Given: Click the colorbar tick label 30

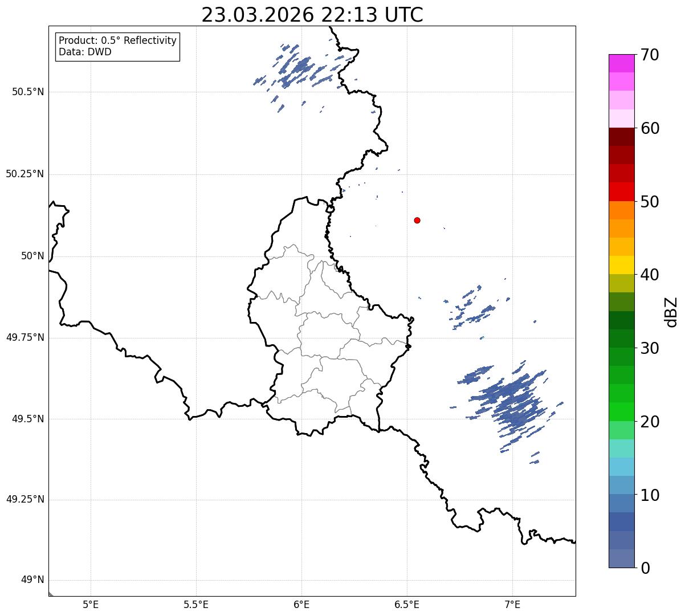Looking at the screenshot, I should point(650,348).
